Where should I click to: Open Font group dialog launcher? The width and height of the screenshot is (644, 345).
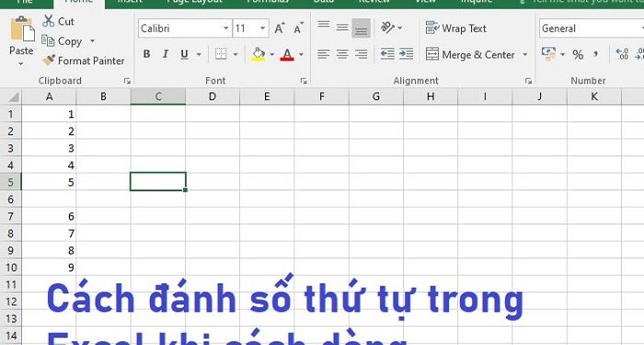(304, 81)
